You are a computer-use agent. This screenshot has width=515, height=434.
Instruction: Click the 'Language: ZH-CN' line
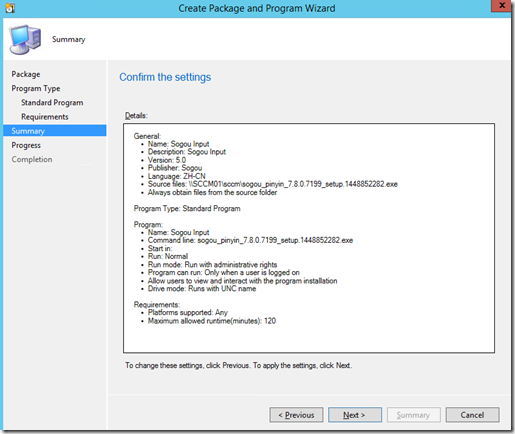pos(177,176)
